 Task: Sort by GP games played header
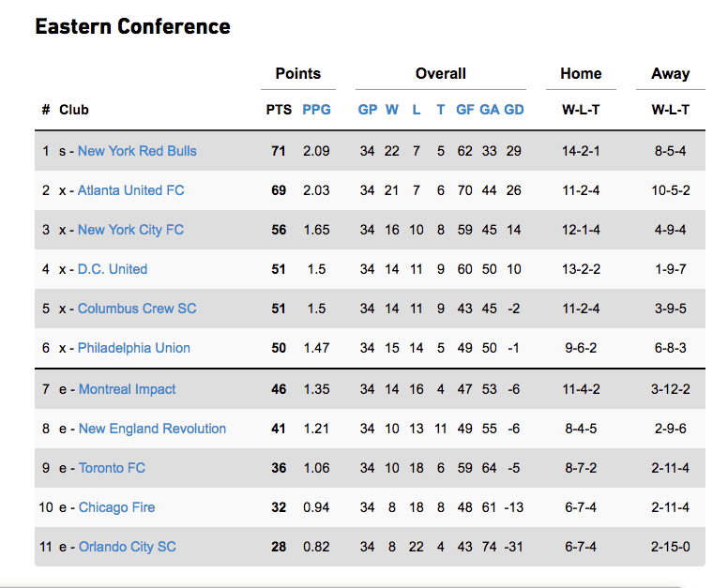point(368,110)
